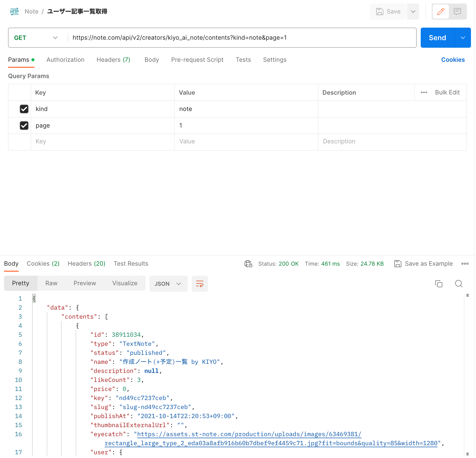
Task: Click Save as Example
Action: [423, 264]
